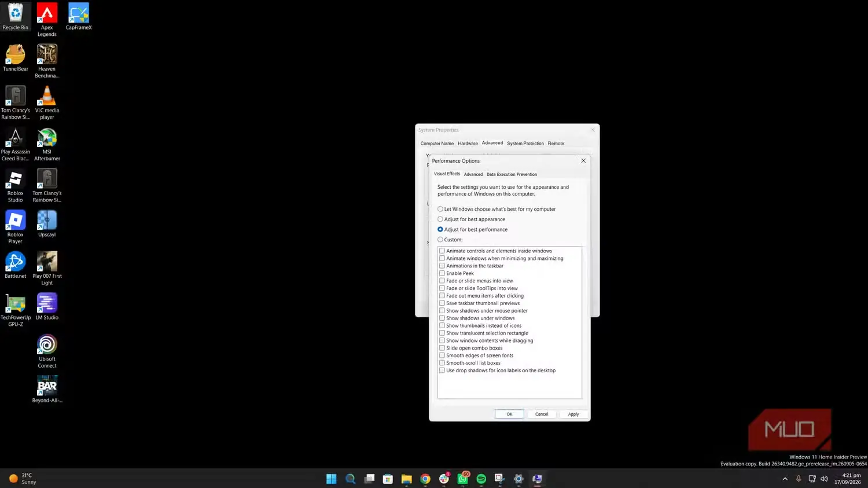Open Computer Name tab in System Properties
Screen dimensions: 868x488
point(437,144)
